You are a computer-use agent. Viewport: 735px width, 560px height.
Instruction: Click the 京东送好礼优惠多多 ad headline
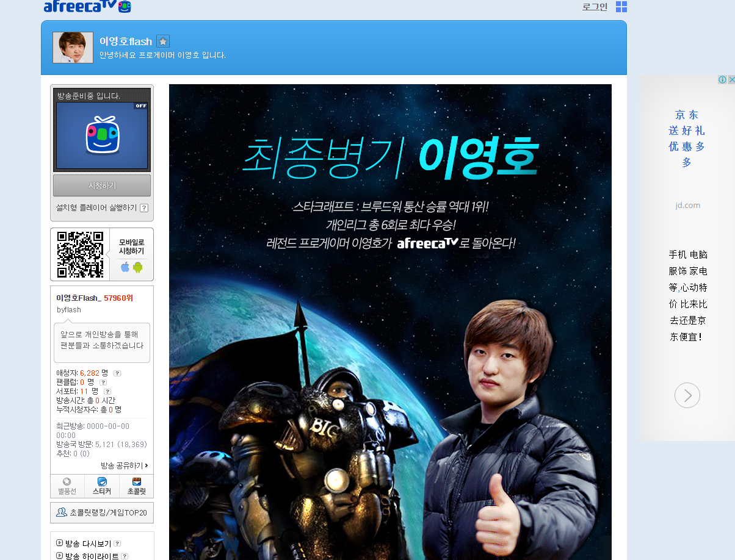click(x=687, y=138)
